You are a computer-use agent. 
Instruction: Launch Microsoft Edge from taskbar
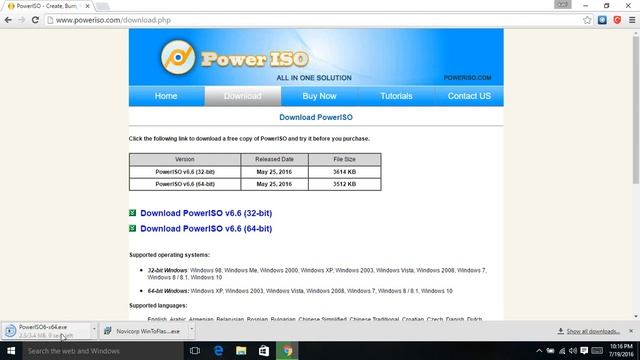[218, 351]
